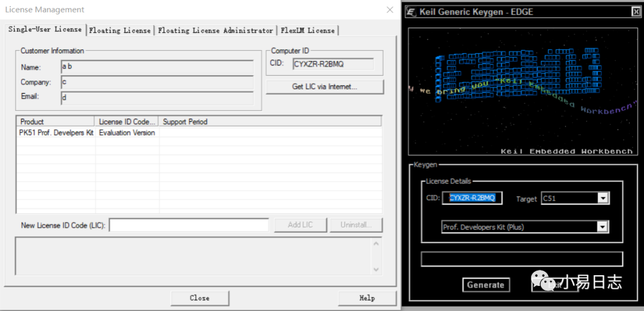Open the Floating License Administrator tab

point(216,30)
